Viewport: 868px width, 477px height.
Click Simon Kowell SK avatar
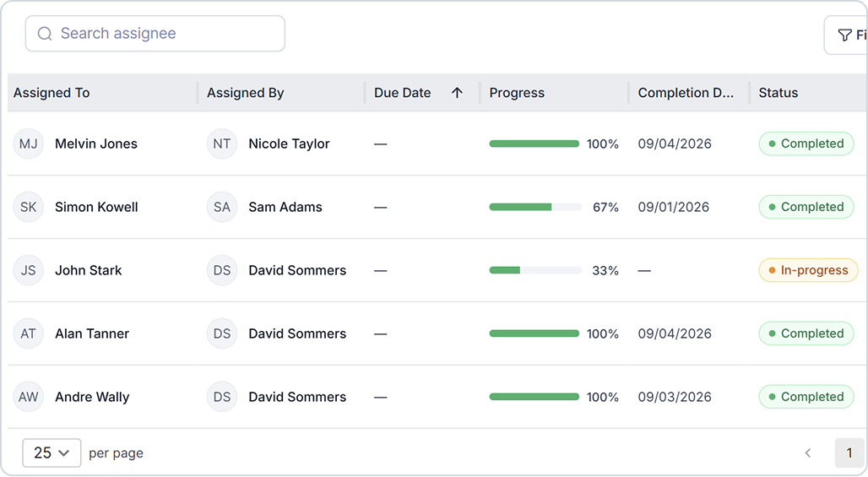tap(28, 207)
